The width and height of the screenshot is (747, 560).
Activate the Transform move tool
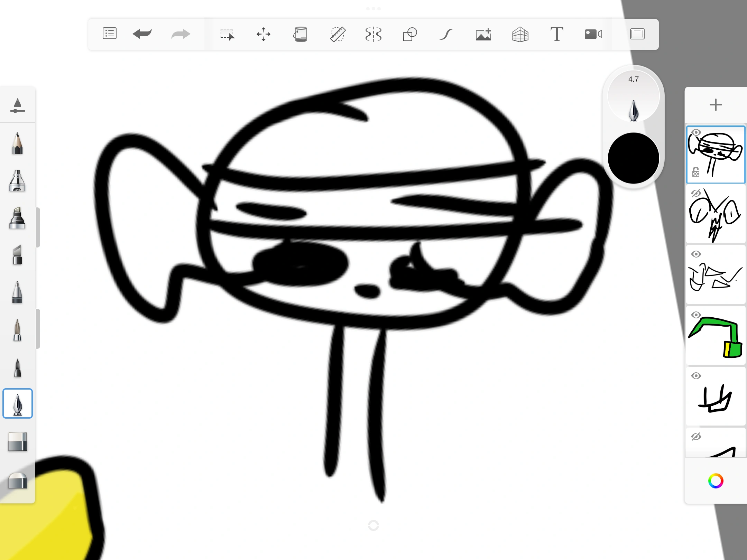[x=264, y=34]
